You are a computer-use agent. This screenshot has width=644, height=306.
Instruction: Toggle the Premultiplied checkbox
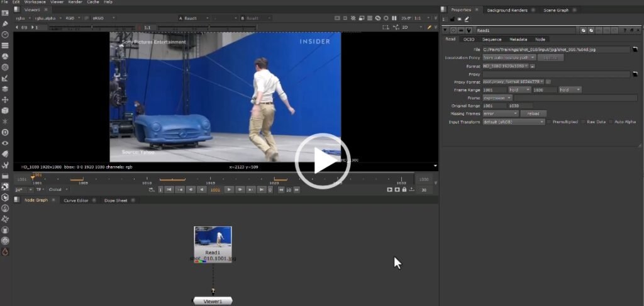550,122
